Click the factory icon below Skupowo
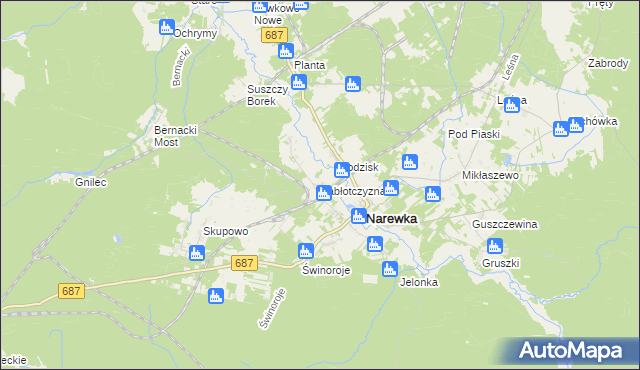Viewport: 640px width, 370px height. click(197, 253)
